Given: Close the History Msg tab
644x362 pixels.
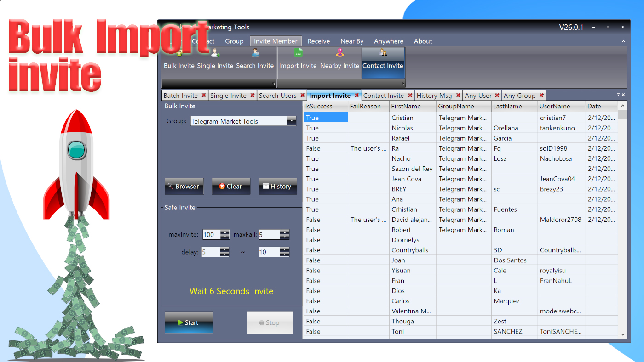Looking at the screenshot, I should [458, 95].
